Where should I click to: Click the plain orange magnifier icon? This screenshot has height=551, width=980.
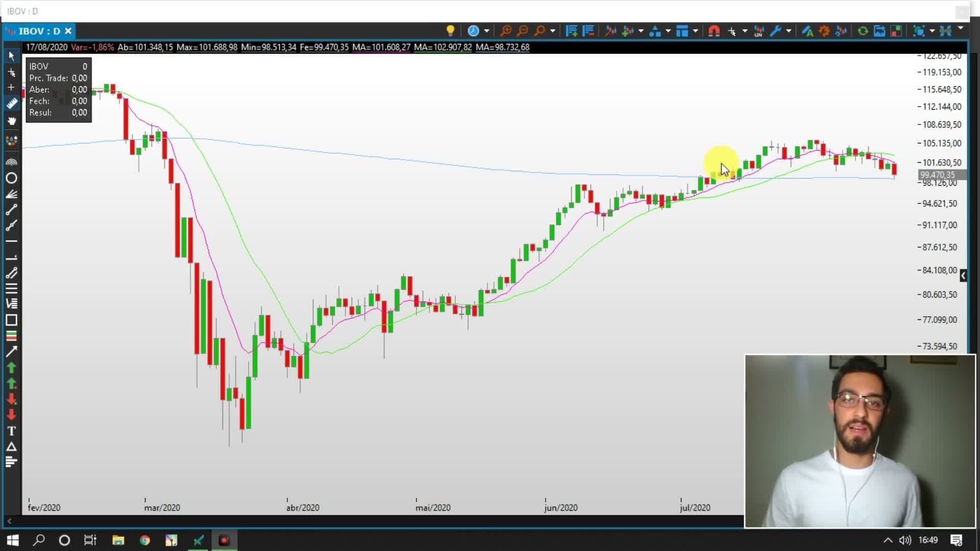539,31
